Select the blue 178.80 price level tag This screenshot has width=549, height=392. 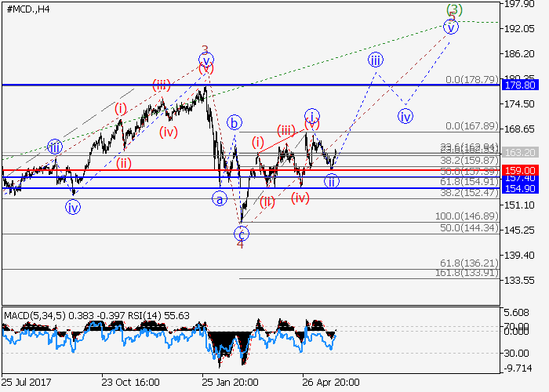pos(519,84)
